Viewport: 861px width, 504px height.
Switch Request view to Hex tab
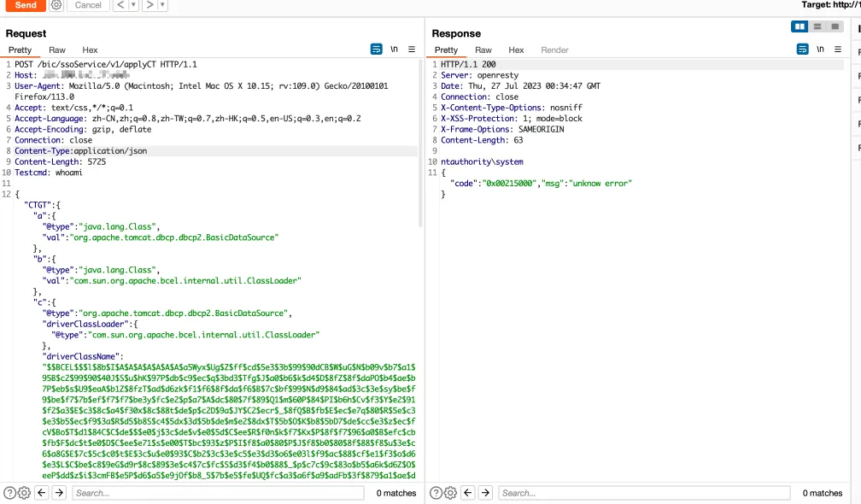tap(90, 50)
